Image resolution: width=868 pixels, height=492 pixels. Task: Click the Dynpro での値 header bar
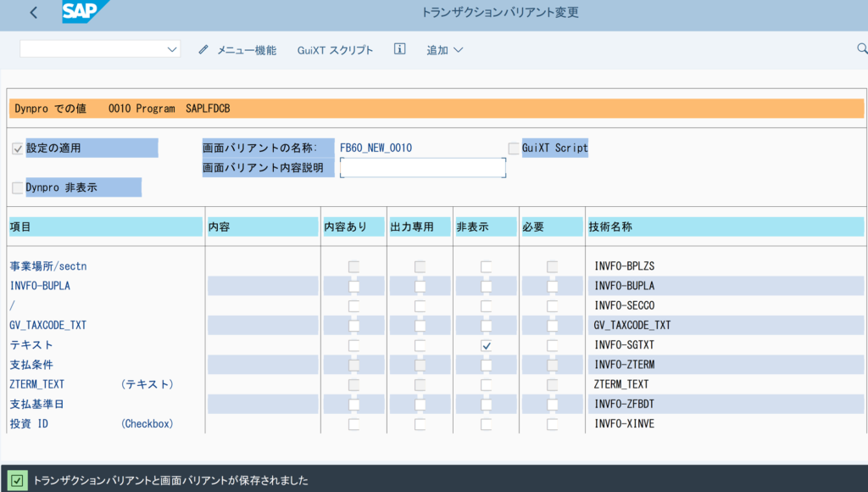437,109
